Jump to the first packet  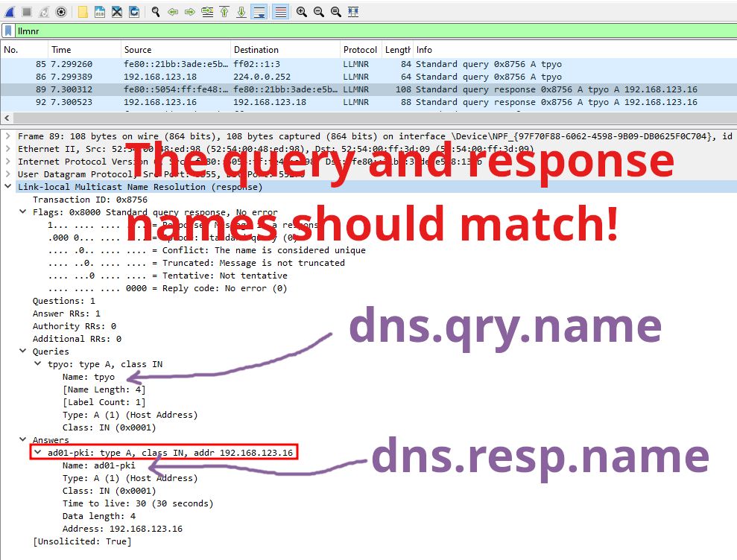tap(224, 12)
